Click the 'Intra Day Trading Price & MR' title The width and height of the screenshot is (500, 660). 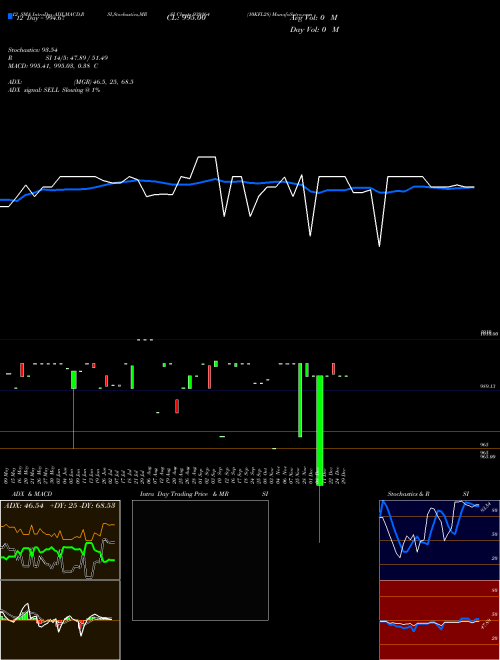pyautogui.click(x=184, y=494)
